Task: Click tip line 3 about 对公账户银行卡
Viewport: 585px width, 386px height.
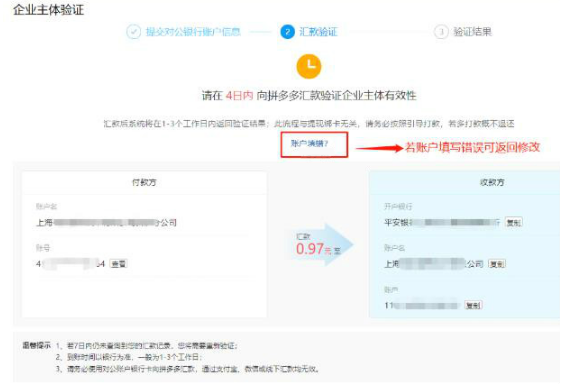Action: [188, 369]
